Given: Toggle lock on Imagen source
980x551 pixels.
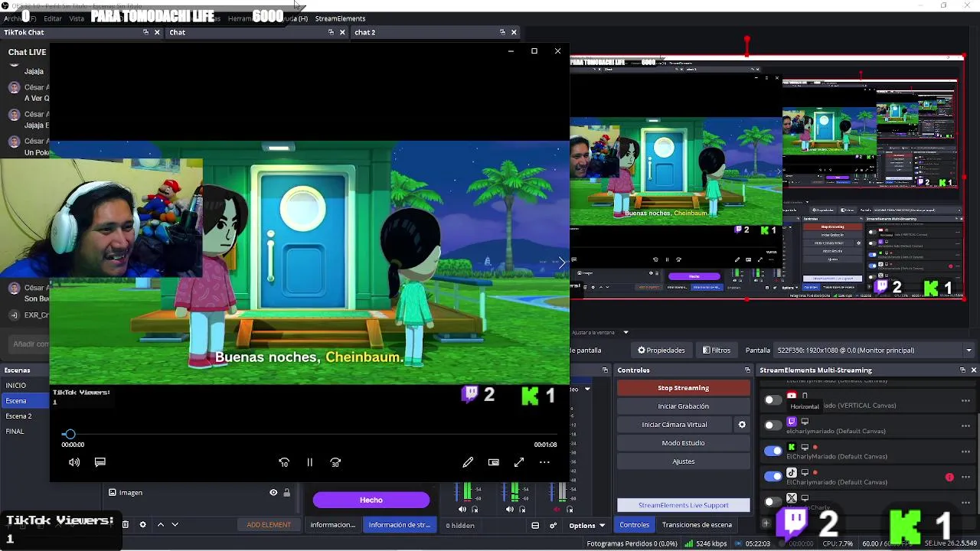Looking at the screenshot, I should click(x=287, y=493).
